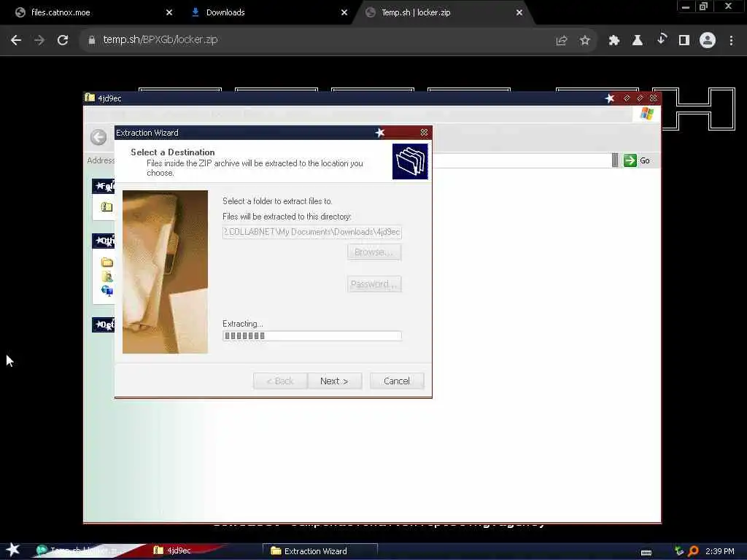Click keyboard icon in system tray

coord(646,553)
